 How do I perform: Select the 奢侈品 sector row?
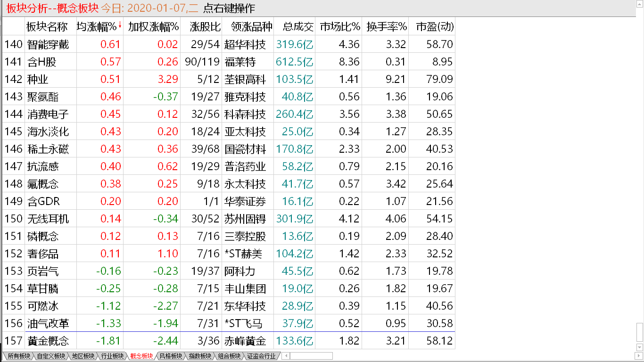tap(229, 254)
